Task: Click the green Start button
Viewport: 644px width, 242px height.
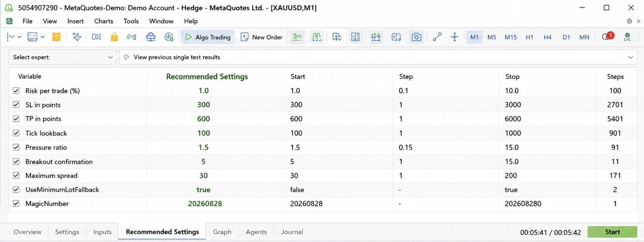Action: 612,232
